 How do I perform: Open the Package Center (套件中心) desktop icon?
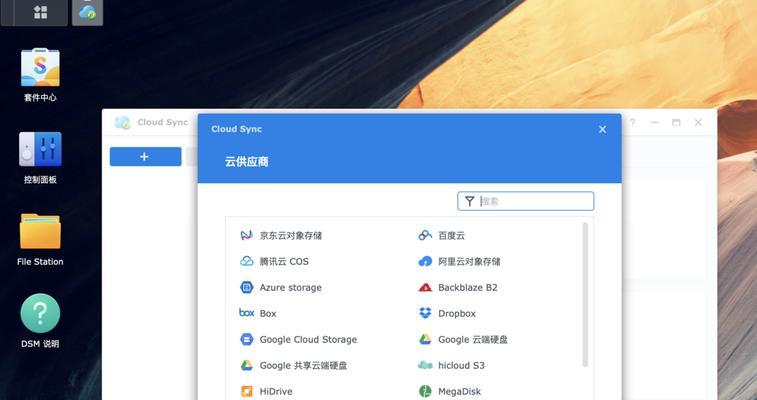click(40, 68)
